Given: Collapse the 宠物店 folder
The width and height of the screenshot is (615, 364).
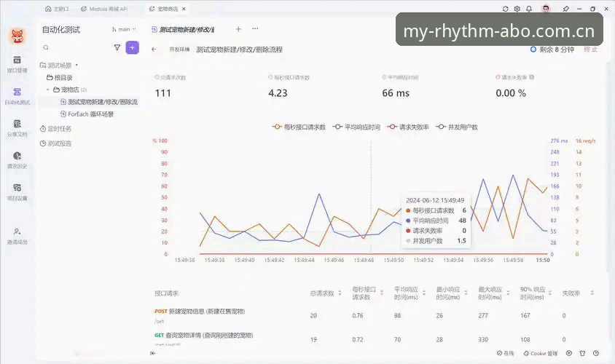Looking at the screenshot, I should (48, 90).
